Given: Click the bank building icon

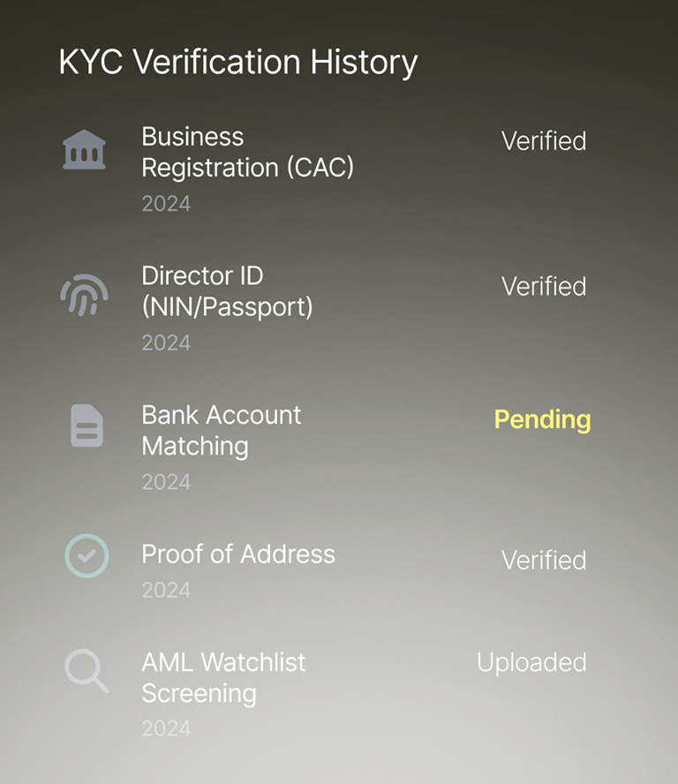Looking at the screenshot, I should pos(84,149).
